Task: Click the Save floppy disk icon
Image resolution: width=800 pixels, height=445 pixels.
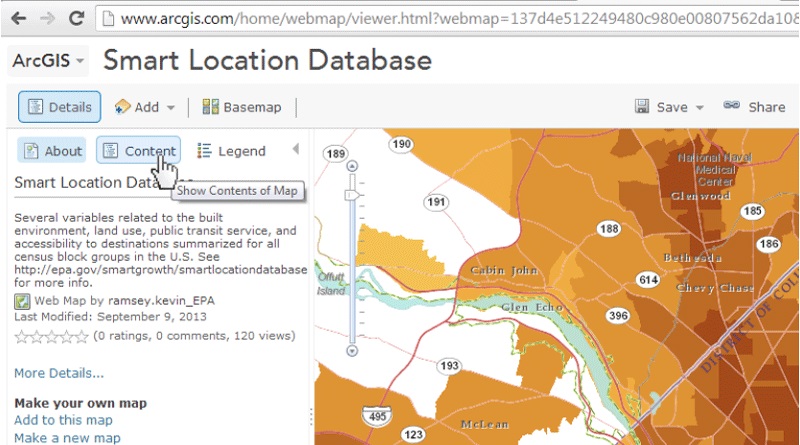Action: [642, 106]
